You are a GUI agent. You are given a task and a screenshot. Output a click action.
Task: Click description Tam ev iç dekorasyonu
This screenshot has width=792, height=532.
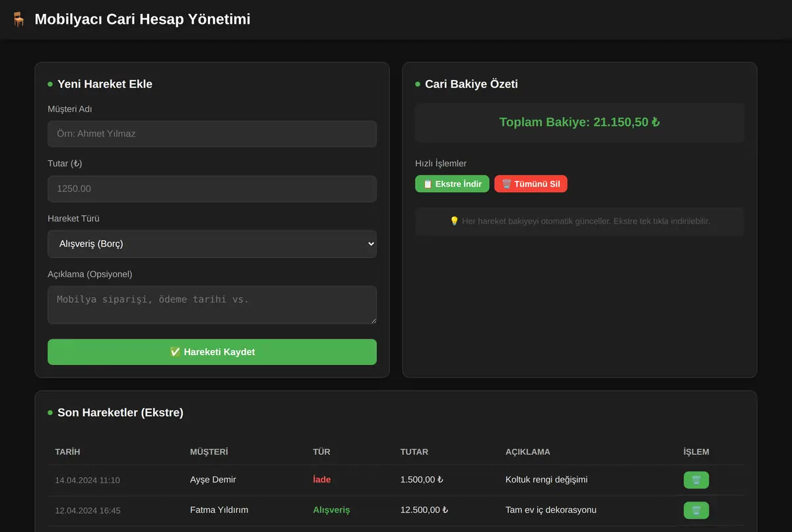pos(550,510)
